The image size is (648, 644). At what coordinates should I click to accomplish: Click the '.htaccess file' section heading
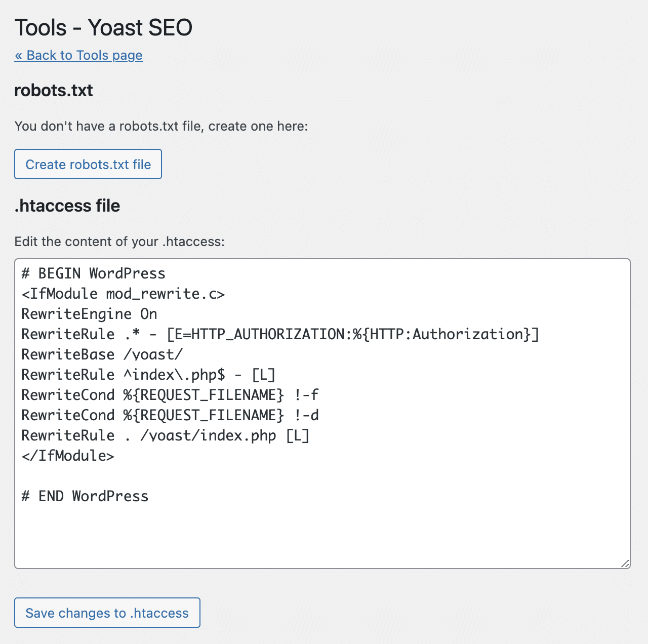(67, 206)
